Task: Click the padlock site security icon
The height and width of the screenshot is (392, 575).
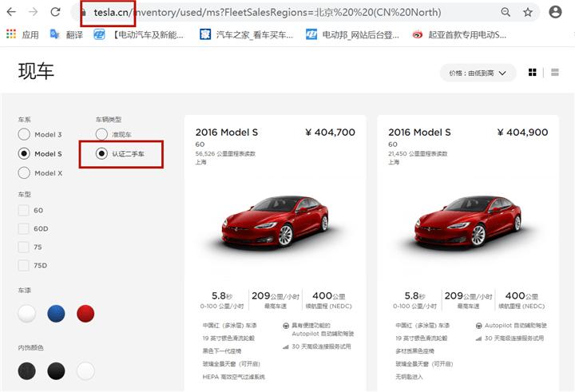Action: (84, 13)
